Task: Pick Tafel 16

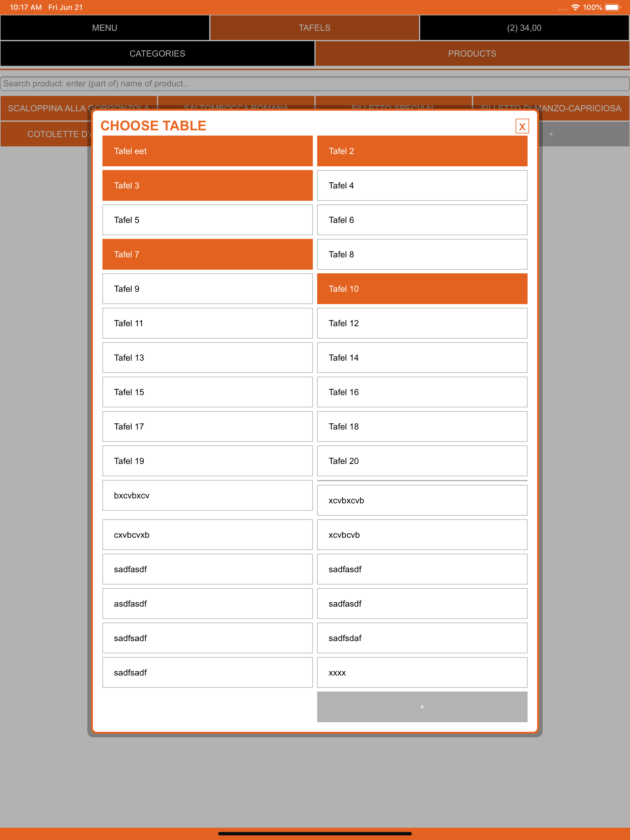Action: pos(422,392)
